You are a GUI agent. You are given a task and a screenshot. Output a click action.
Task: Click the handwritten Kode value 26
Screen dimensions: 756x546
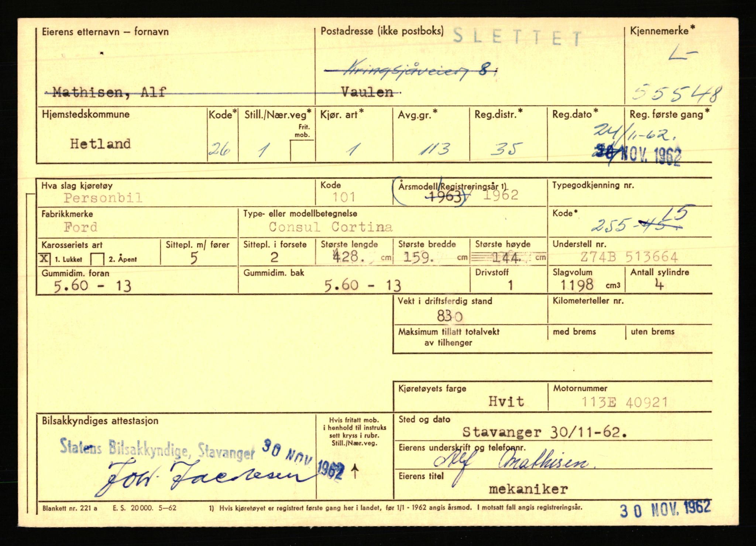(220, 149)
